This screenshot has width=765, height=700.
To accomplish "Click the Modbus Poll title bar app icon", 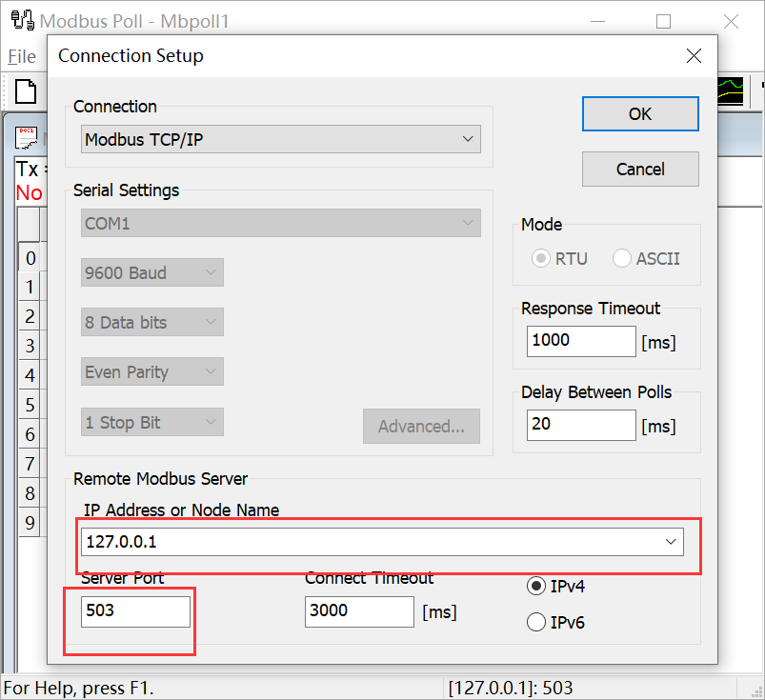I will point(19,21).
